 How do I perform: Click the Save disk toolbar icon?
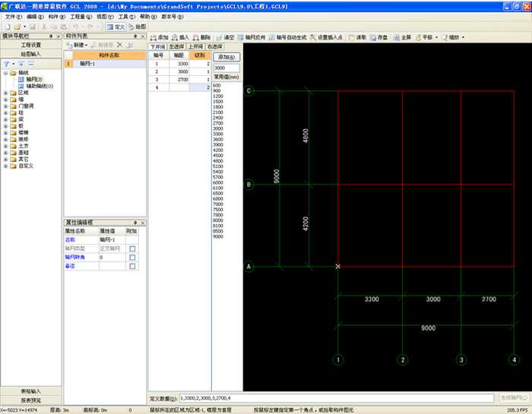click(x=33, y=27)
